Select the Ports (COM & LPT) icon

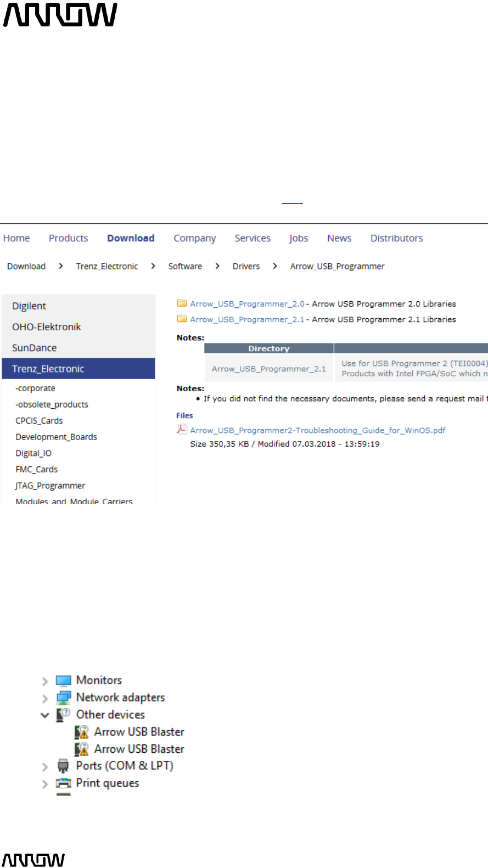64,766
